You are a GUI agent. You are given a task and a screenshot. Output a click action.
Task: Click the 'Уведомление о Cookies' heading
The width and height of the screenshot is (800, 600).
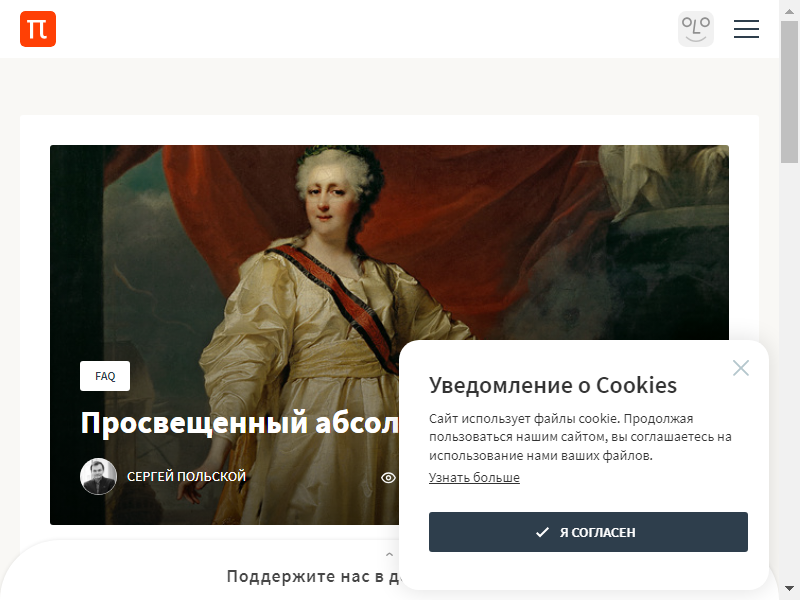tap(553, 385)
